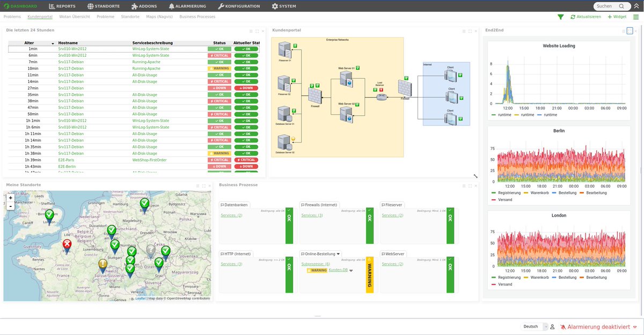Click Database Server 02 icon in diagram
The image size is (644, 335).
pyautogui.click(x=284, y=143)
